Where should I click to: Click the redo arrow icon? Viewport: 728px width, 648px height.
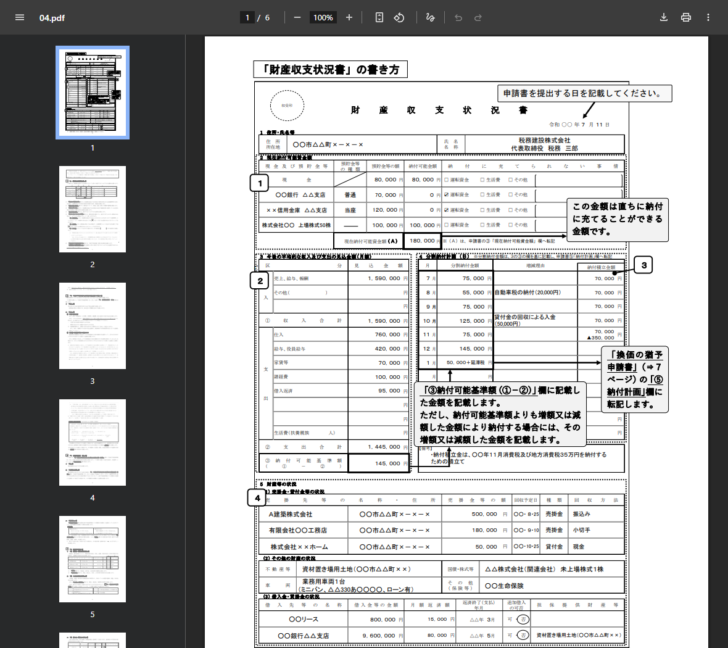478,18
